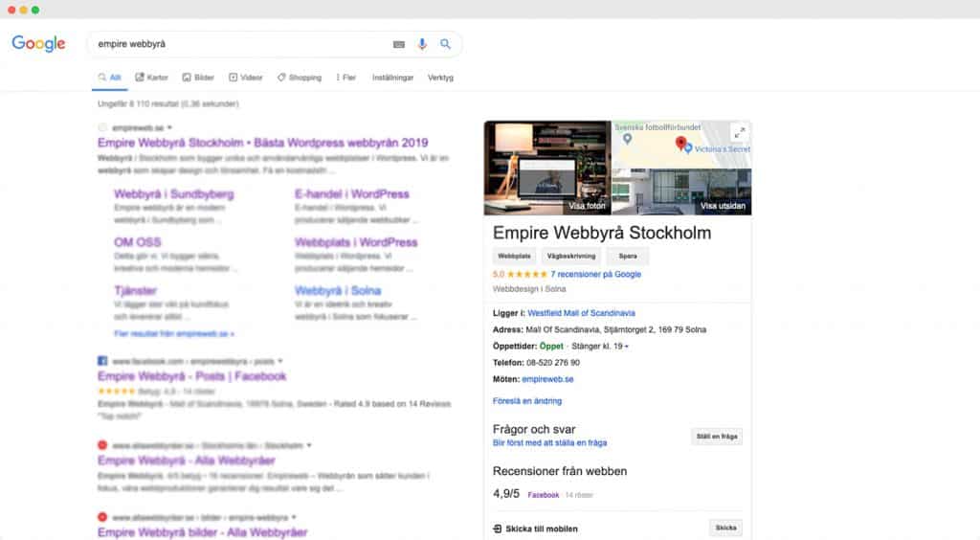
Task: Click the 'Victoria's Secret' map label
Action: coord(722,148)
